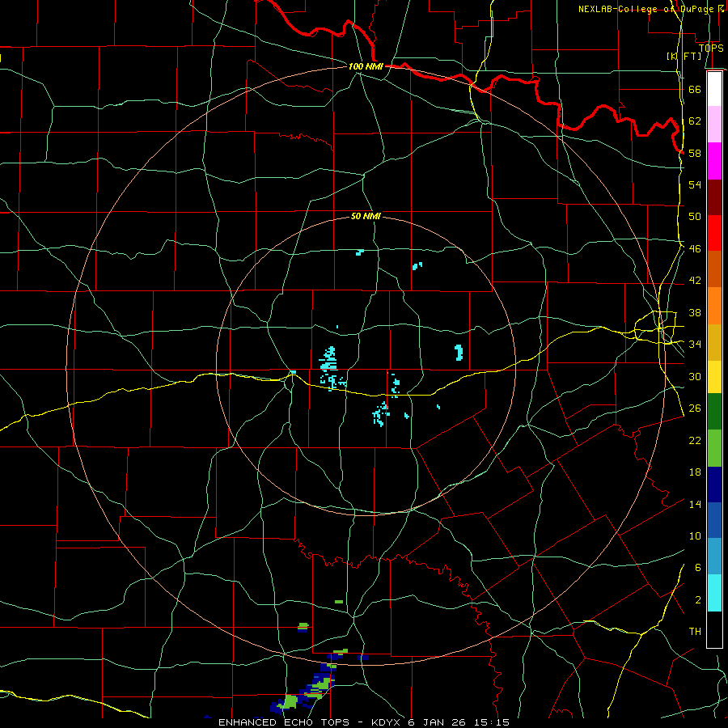Click the legend value '30'
The width and height of the screenshot is (728, 728).
tap(695, 376)
